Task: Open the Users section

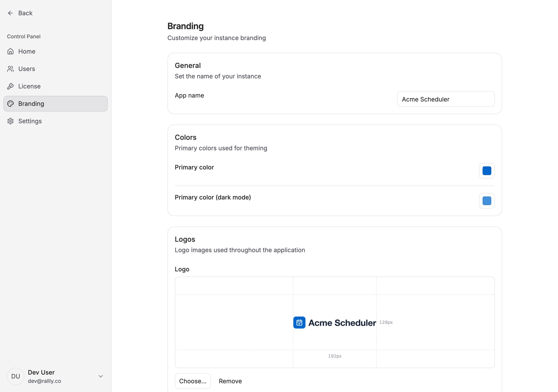Action: pos(55,69)
